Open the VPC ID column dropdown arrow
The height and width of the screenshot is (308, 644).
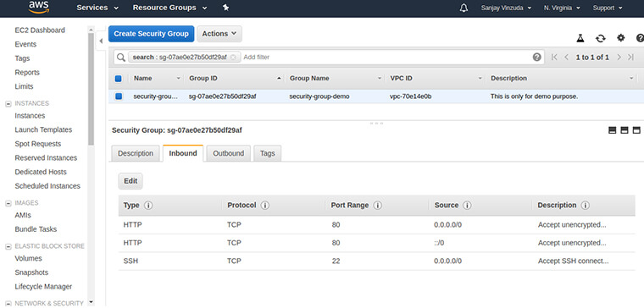coord(480,79)
